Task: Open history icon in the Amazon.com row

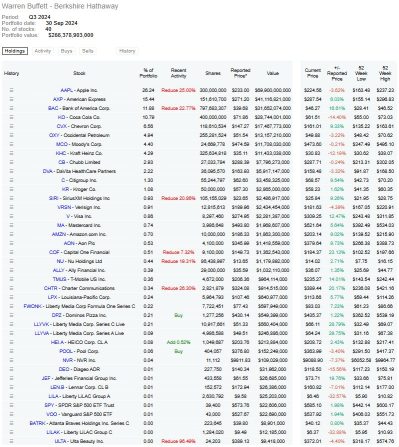Action: coord(12,234)
